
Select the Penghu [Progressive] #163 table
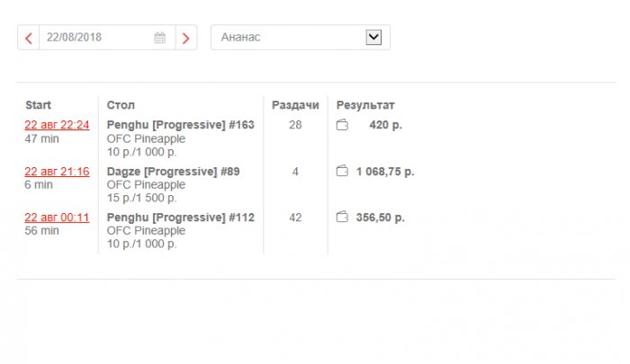[180, 125]
